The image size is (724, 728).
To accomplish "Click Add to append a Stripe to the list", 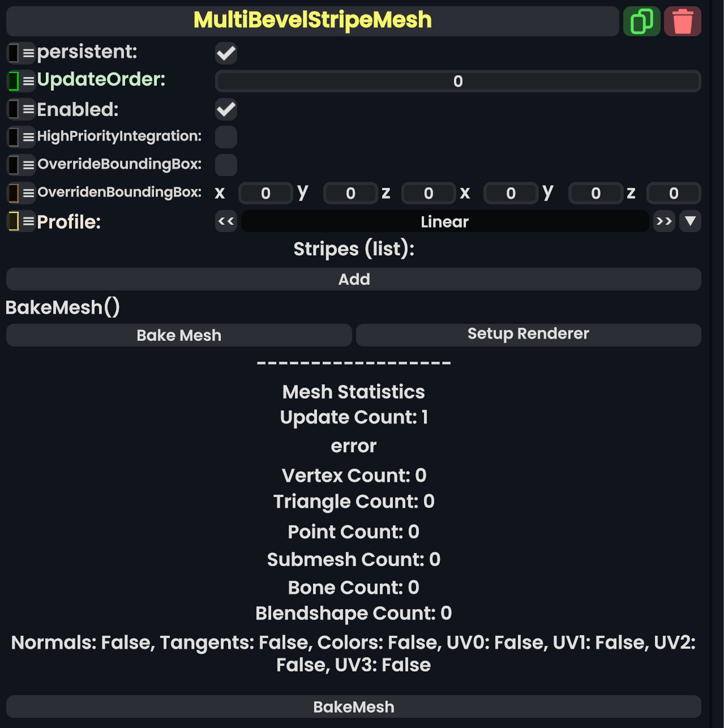I will (x=354, y=279).
